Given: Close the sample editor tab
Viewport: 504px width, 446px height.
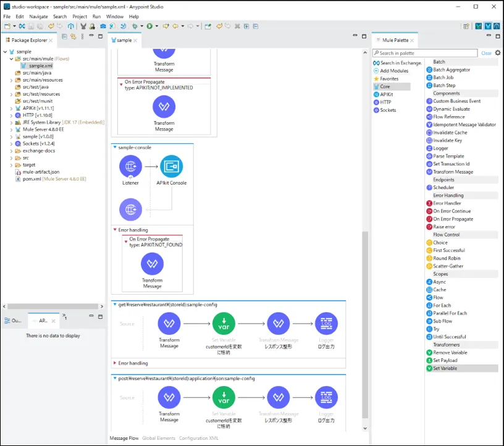Looking at the screenshot, I should coord(135,41).
